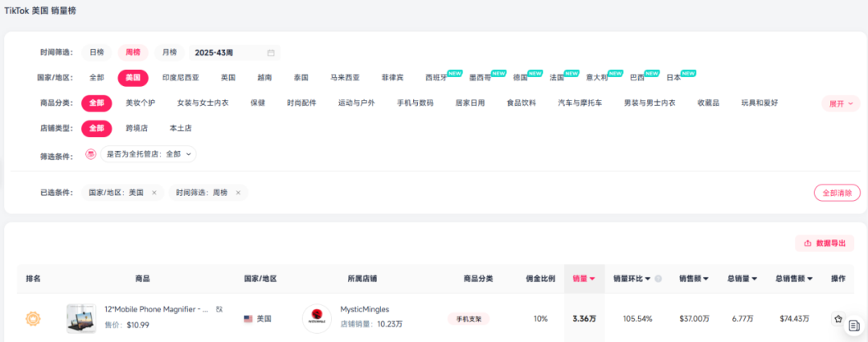Click the gold rank badge icon
The width and height of the screenshot is (868, 342).
(33, 319)
